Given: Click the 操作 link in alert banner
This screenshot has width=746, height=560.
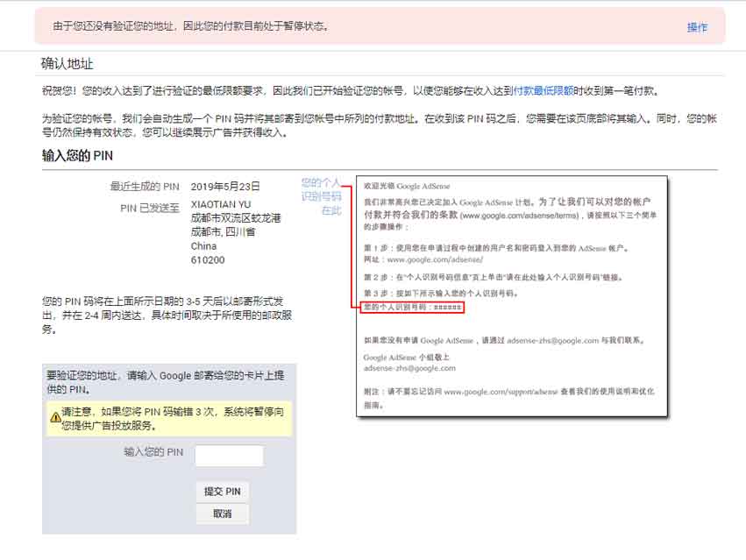Looking at the screenshot, I should (x=697, y=27).
